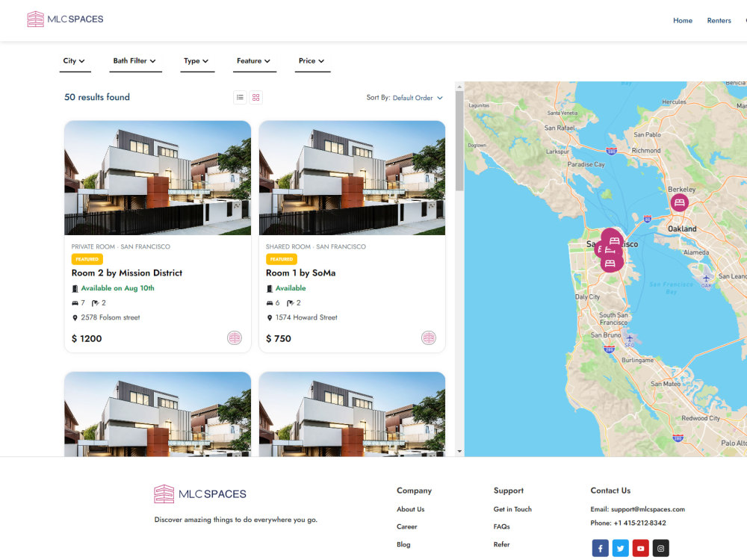The width and height of the screenshot is (747, 560).
Task: Click Get in Touch support link
Action: coord(512,509)
